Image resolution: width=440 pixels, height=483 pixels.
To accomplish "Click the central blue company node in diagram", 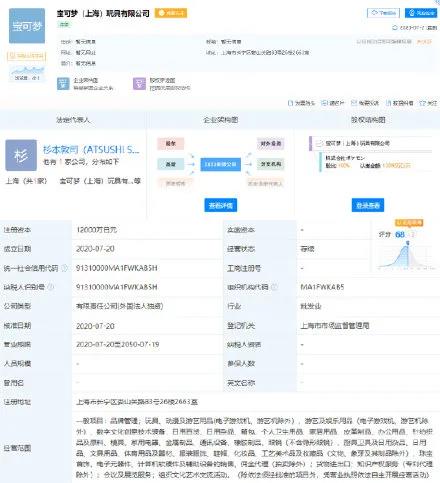I will coord(220,164).
